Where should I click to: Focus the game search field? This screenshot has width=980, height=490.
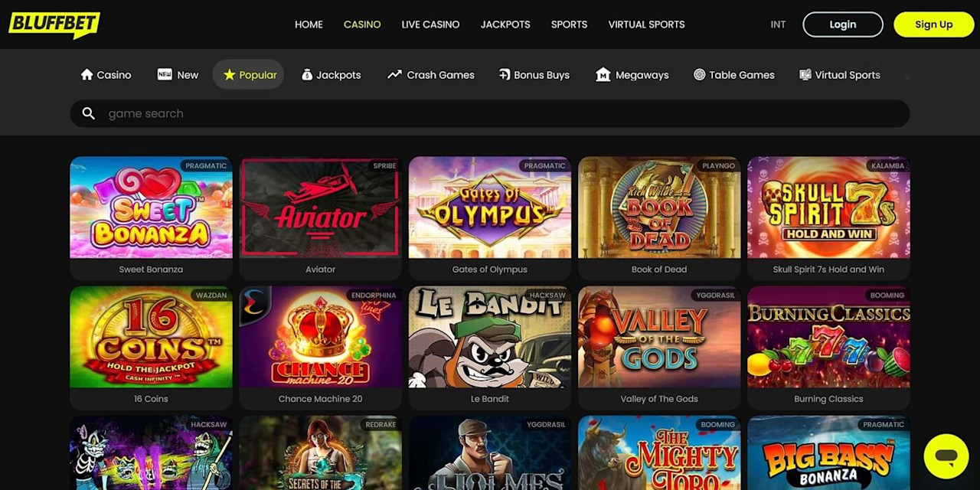(x=490, y=113)
